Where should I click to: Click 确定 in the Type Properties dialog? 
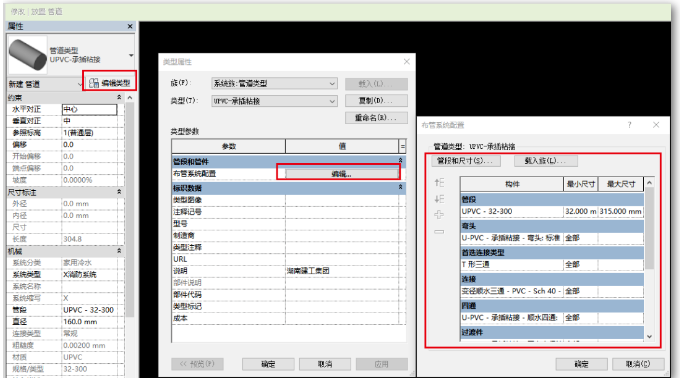point(268,364)
